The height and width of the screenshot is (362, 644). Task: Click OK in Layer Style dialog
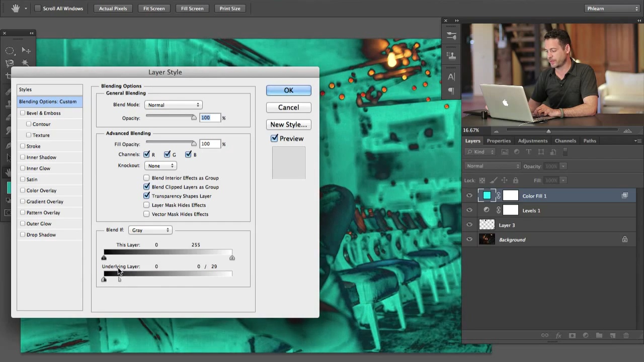(288, 90)
